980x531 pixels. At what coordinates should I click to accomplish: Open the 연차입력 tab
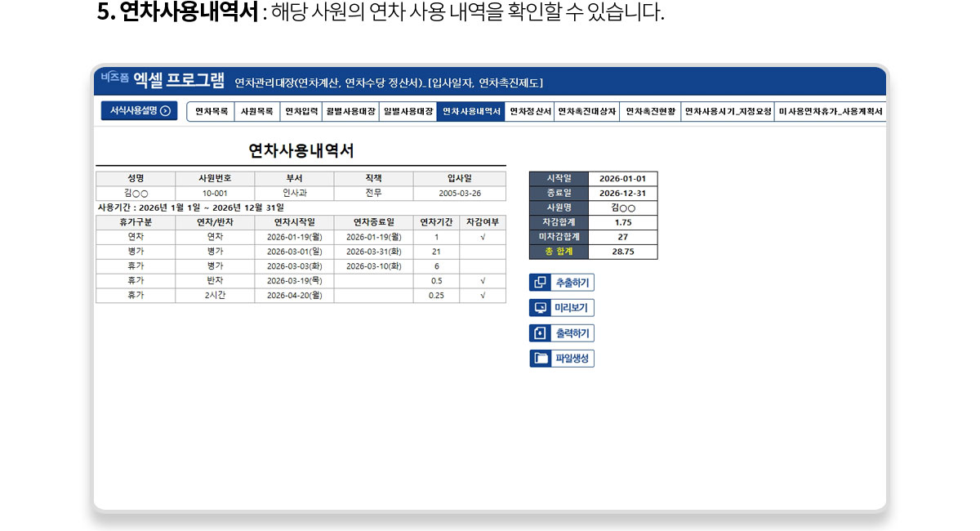coord(301,112)
